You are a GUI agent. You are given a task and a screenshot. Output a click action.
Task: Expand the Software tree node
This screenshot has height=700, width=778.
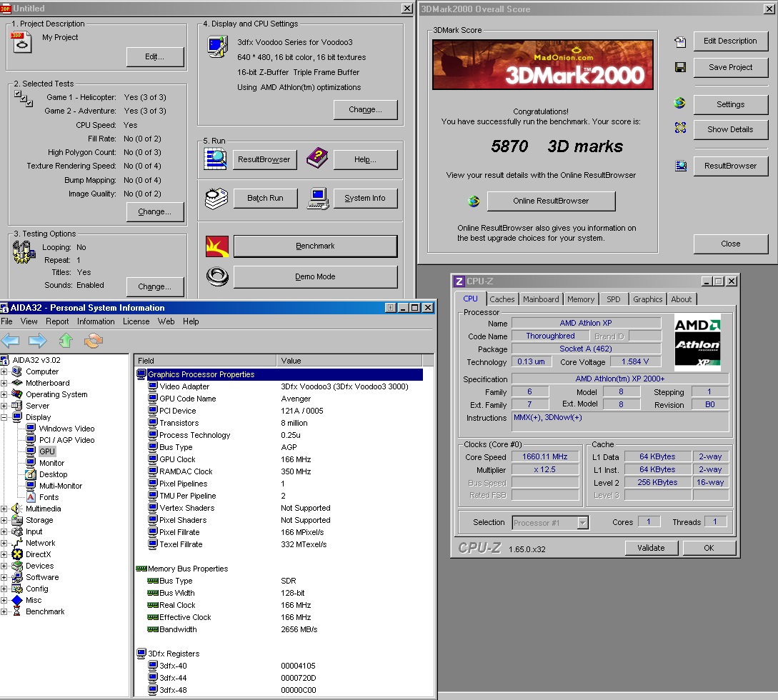[x=4, y=577]
